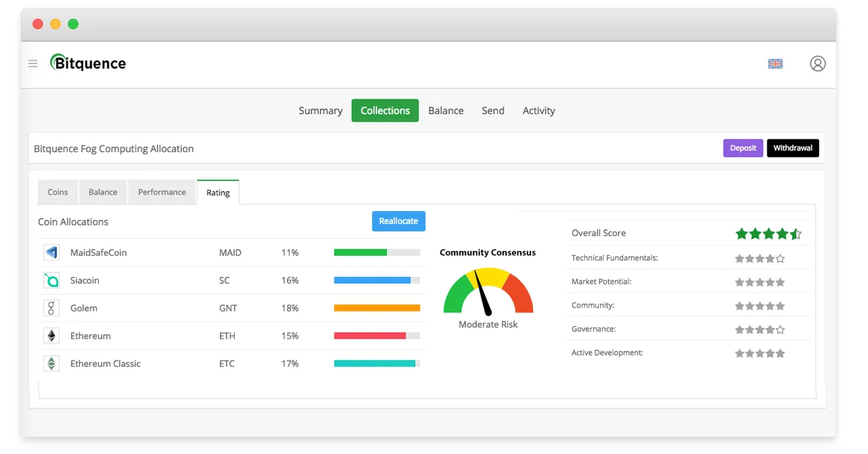Viewport: 868px width, 454px height.
Task: Click the Governance label
Action: click(x=594, y=329)
